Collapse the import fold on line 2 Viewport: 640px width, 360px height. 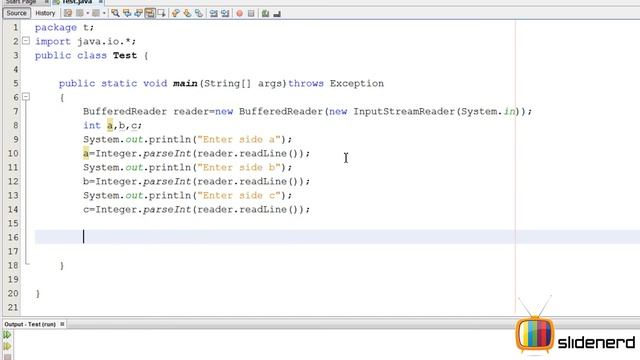26,41
